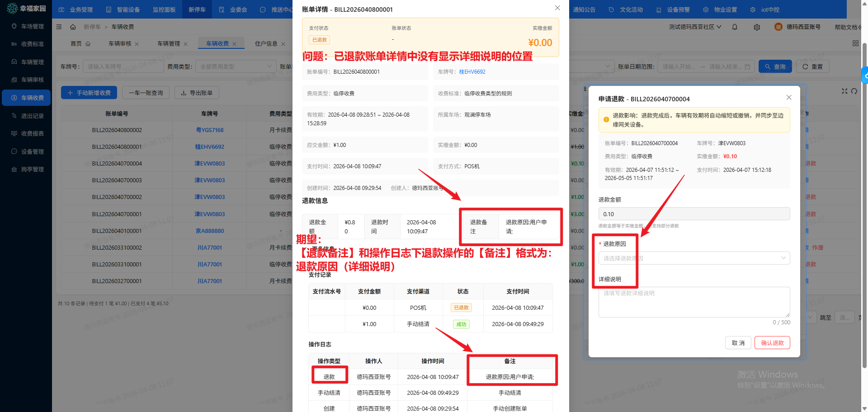The image size is (868, 412).
Task: Close the 账单详情 dialog
Action: [557, 8]
